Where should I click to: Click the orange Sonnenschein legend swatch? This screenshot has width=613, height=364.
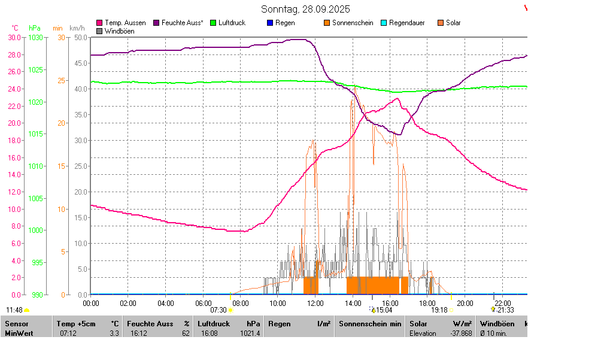[x=327, y=23]
